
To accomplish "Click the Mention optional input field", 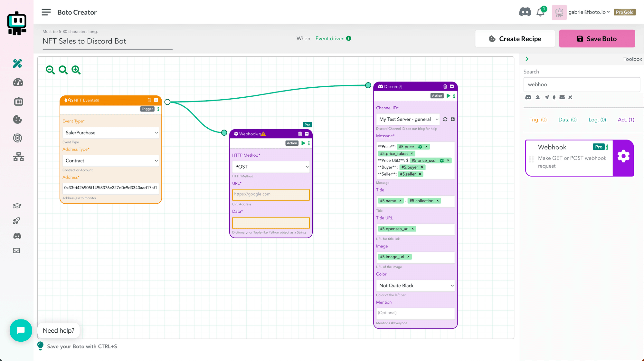I will pos(415,313).
